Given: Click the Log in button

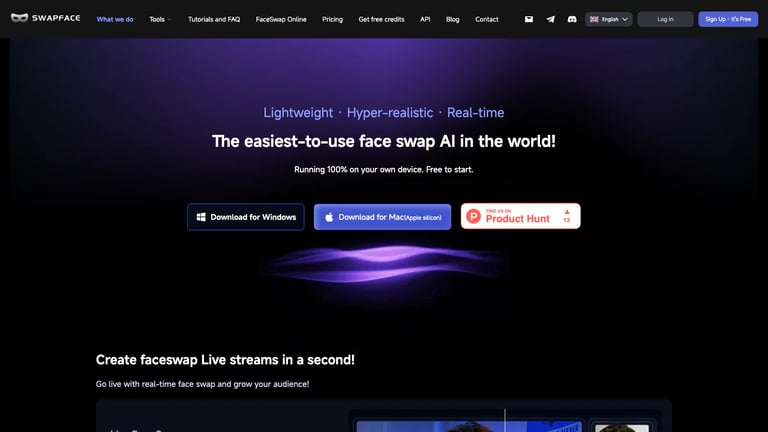Looking at the screenshot, I should (x=665, y=19).
